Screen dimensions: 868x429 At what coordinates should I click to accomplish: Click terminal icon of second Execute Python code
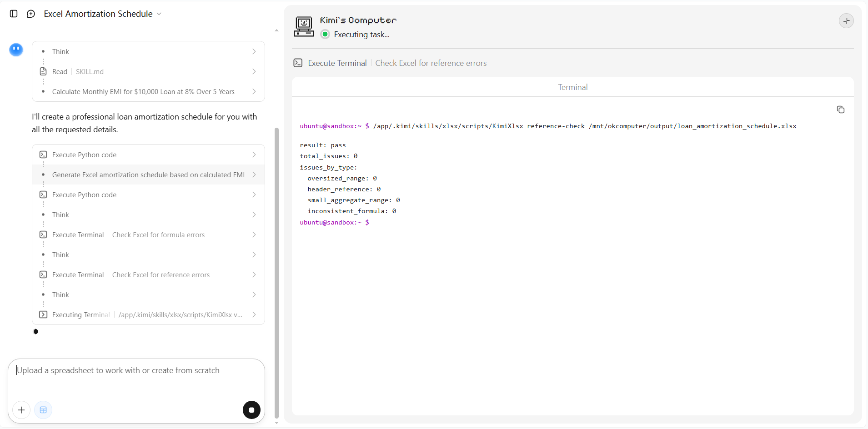pyautogui.click(x=43, y=195)
